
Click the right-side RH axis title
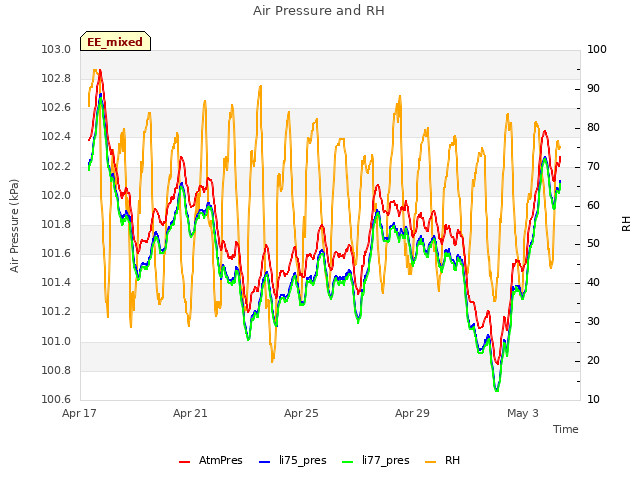click(x=626, y=224)
